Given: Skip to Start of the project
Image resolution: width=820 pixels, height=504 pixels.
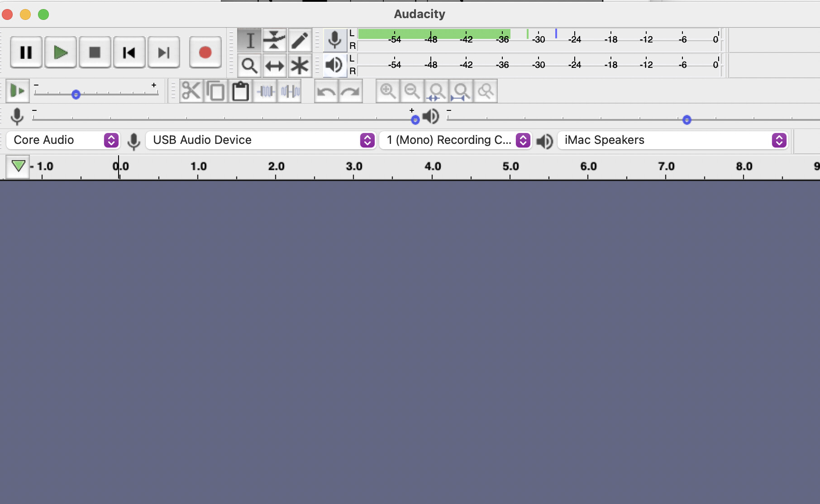Looking at the screenshot, I should click(129, 52).
